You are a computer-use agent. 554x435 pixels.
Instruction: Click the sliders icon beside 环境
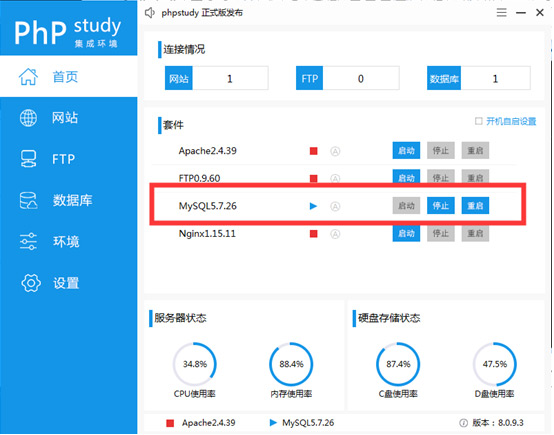(28, 242)
